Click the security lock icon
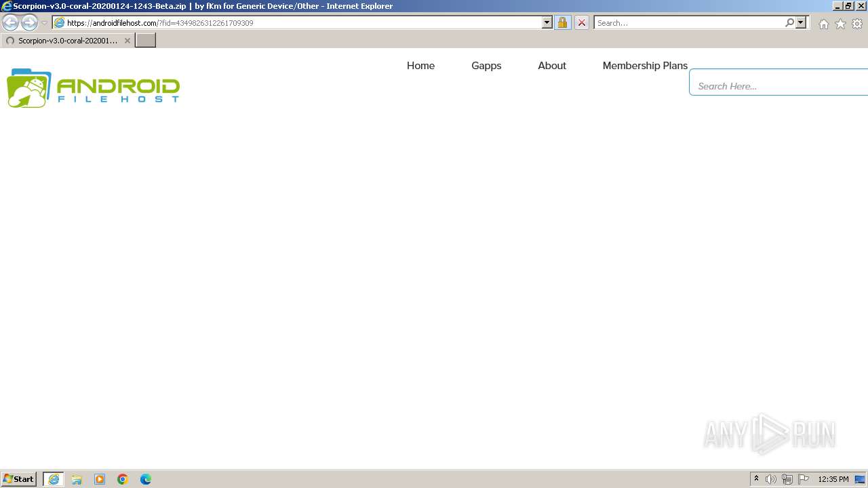 pyautogui.click(x=562, y=22)
